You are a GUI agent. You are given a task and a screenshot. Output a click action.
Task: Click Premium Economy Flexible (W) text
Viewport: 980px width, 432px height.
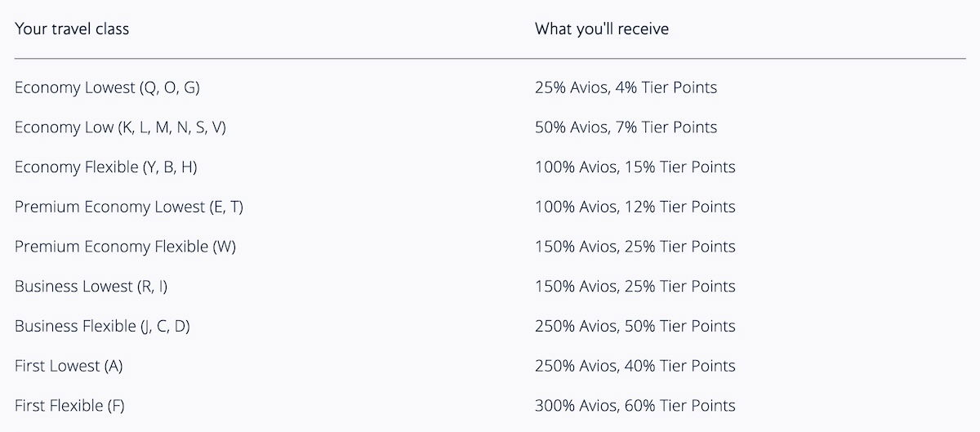pos(125,247)
